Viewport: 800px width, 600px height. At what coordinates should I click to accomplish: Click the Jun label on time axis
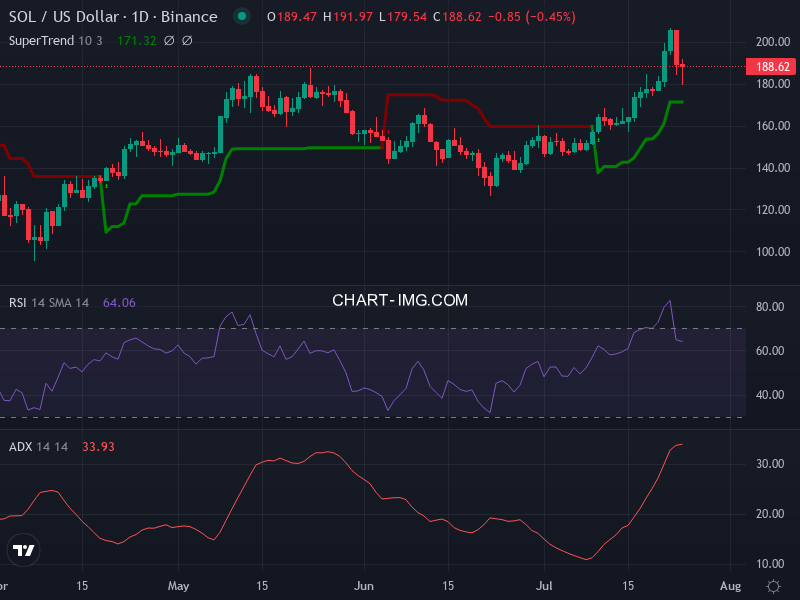(364, 586)
